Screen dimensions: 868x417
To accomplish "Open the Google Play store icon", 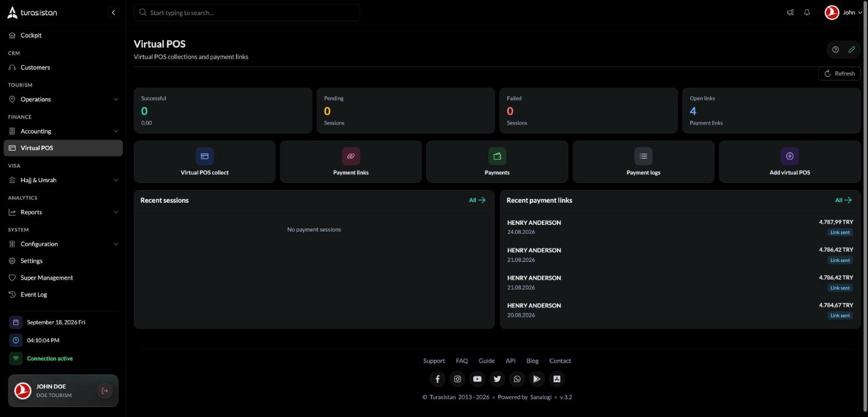I will tap(537, 379).
